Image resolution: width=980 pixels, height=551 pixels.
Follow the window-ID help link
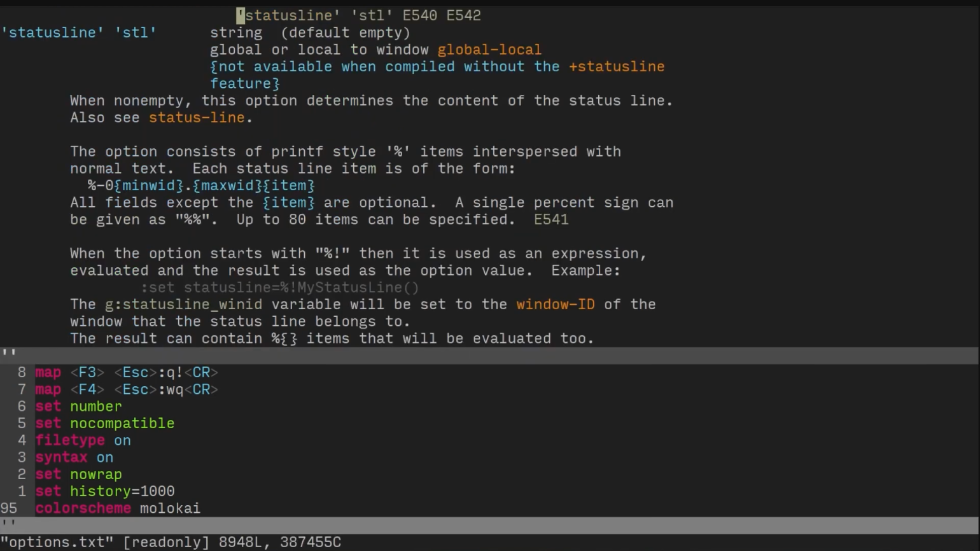tap(556, 304)
